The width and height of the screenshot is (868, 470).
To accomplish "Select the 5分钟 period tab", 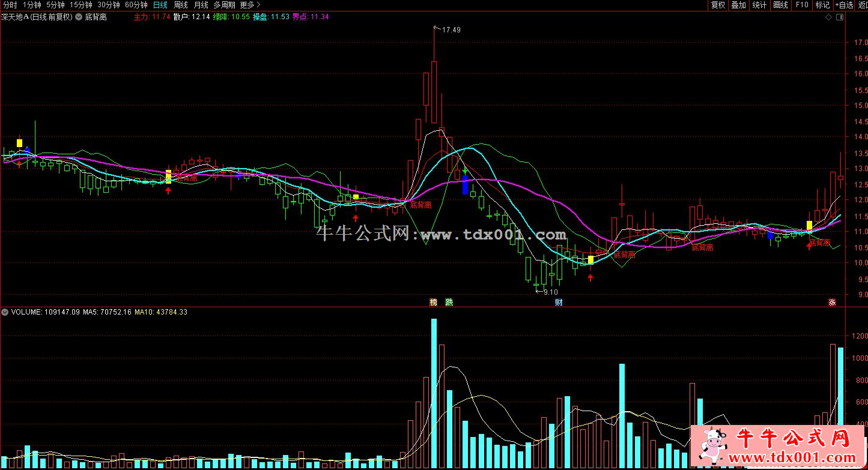I will coord(55,5).
